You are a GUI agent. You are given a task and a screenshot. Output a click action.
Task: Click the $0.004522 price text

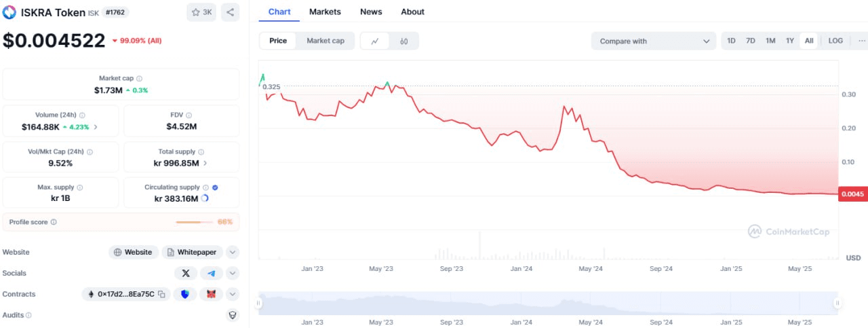54,40
